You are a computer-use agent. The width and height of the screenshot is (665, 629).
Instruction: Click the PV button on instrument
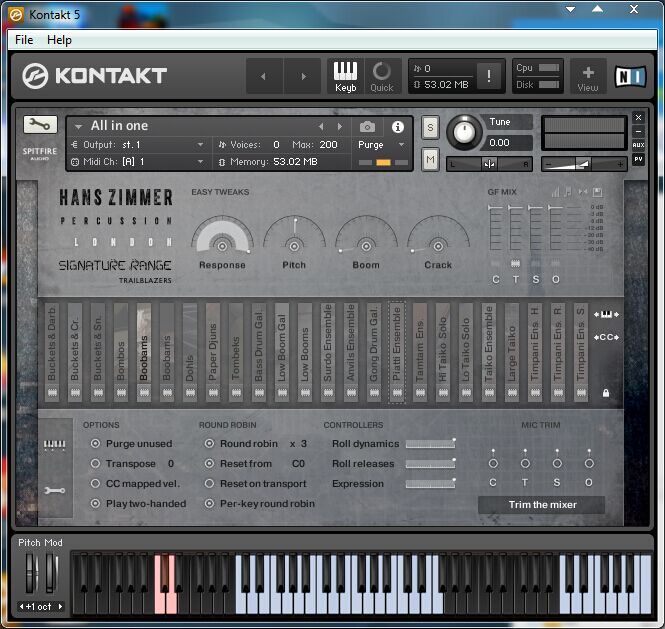pyautogui.click(x=638, y=159)
